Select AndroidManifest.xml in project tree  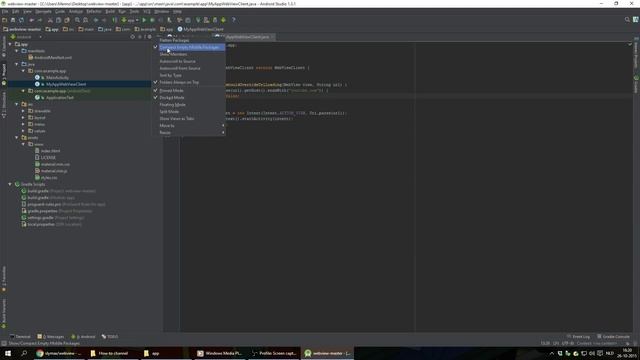click(x=50, y=58)
